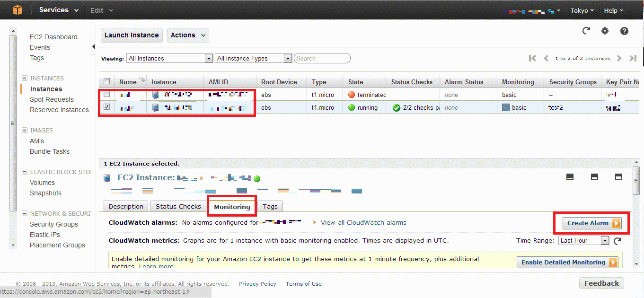644x298 pixels.
Task: Open Volumes in the sidebar
Action: coord(42,183)
